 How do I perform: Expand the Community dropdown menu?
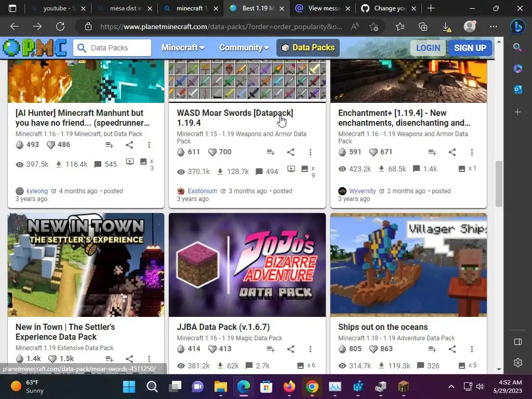click(x=244, y=48)
